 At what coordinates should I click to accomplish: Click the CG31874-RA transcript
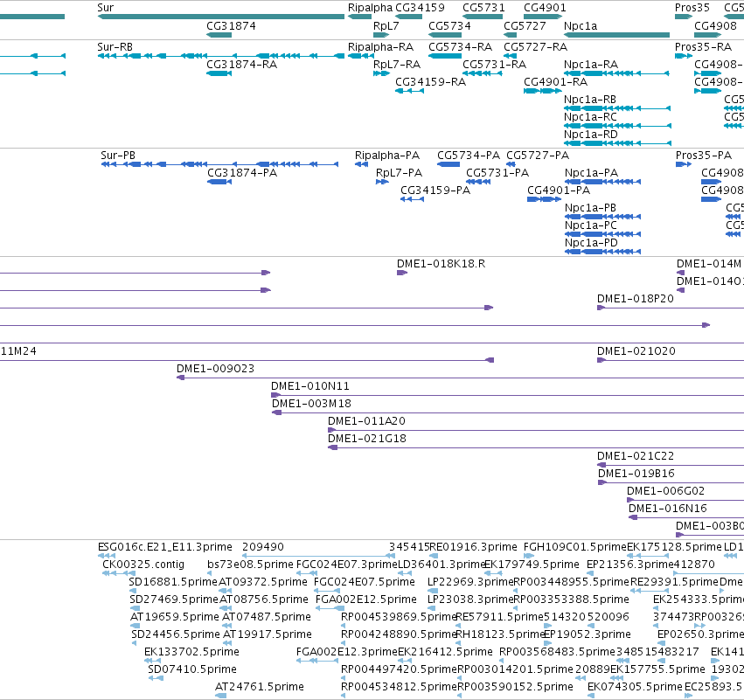click(219, 73)
